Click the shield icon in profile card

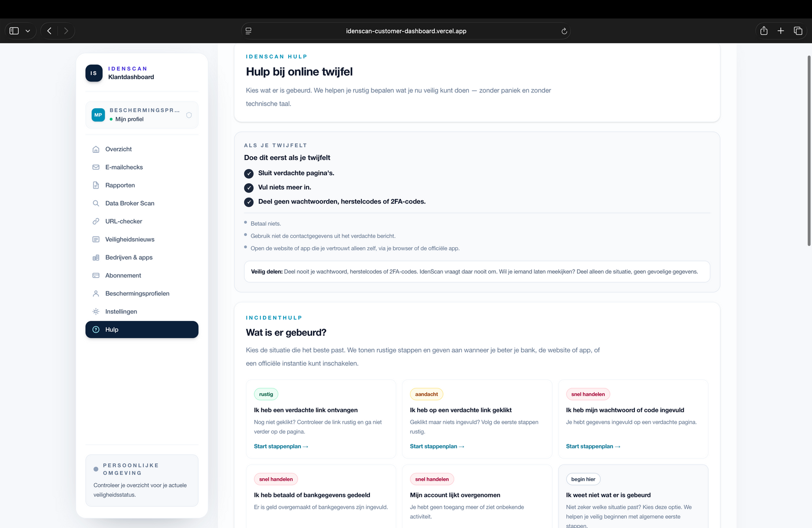pos(189,115)
